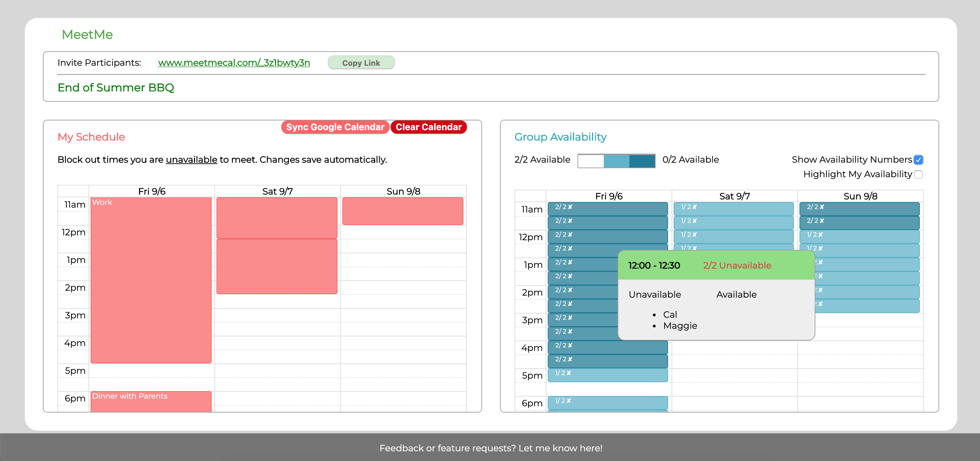Click Sunday 11am 2/2 availability slot

coord(859,209)
